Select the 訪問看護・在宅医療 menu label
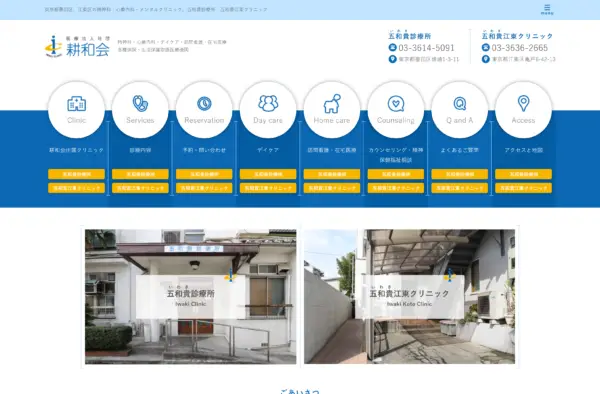This screenshot has width=600, height=394. coord(332,150)
